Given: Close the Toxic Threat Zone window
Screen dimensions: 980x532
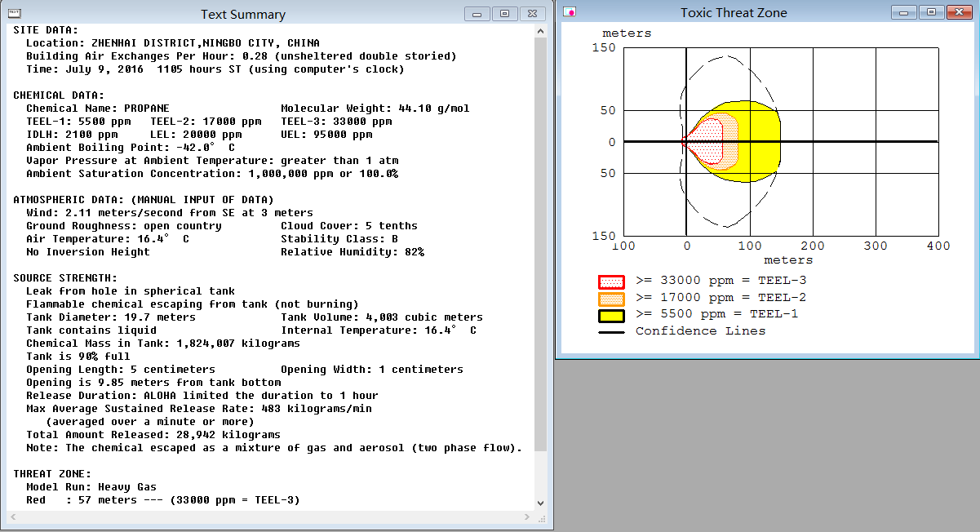Looking at the screenshot, I should (958, 12).
